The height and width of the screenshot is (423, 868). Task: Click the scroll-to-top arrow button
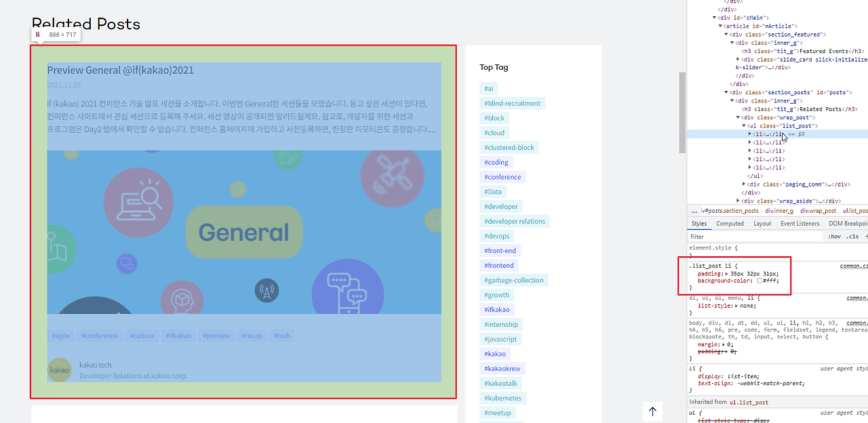point(652,411)
